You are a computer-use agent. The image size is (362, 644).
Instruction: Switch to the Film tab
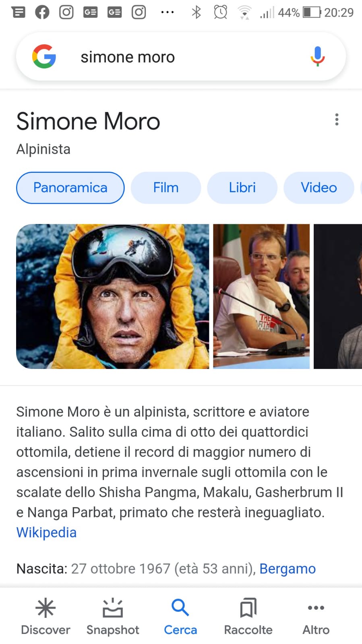[166, 188]
